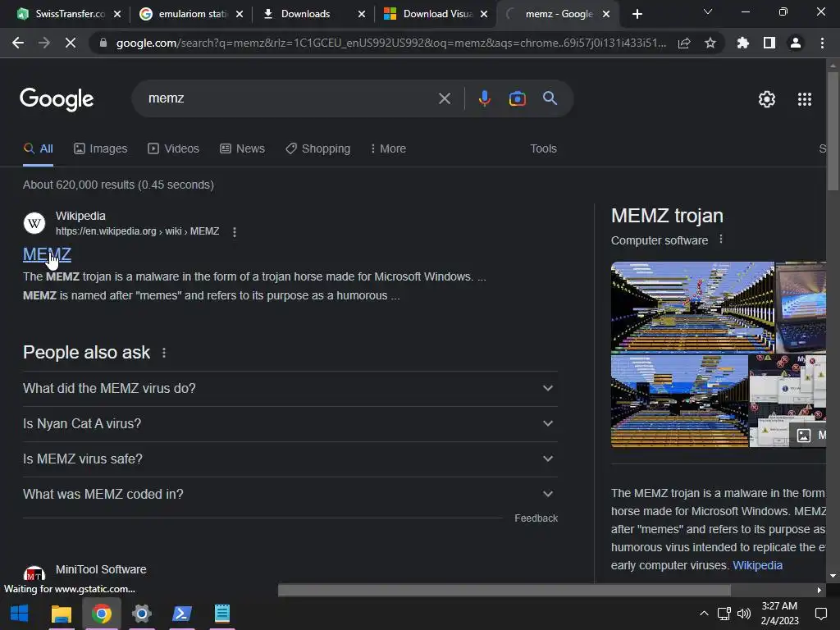
Task: Expand What was MEMZ coded in?
Action: coord(290,495)
